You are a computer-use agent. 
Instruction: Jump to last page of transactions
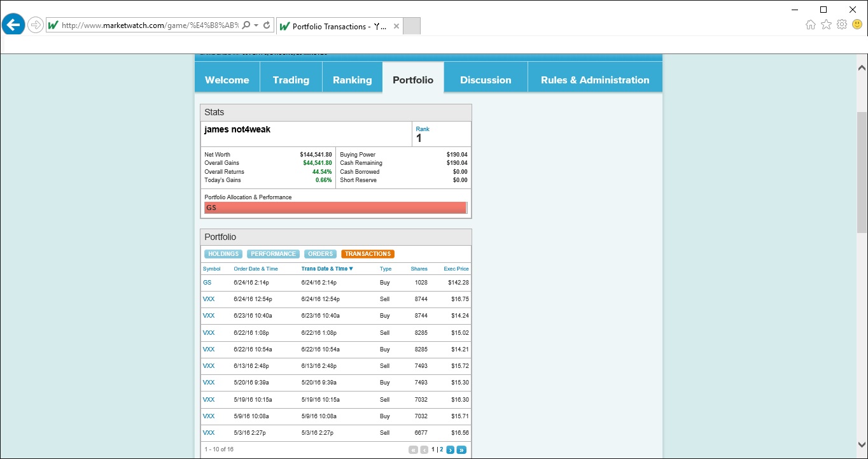(461, 450)
